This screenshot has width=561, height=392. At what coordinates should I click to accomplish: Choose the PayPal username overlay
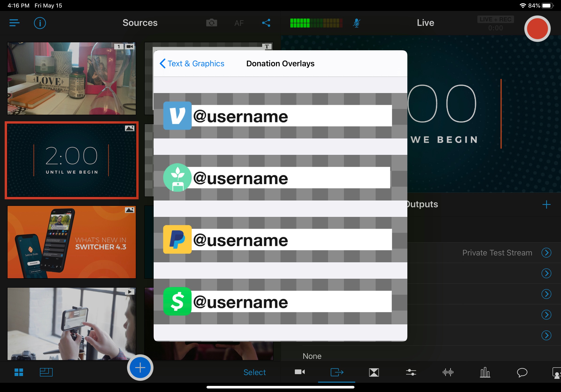tap(278, 239)
